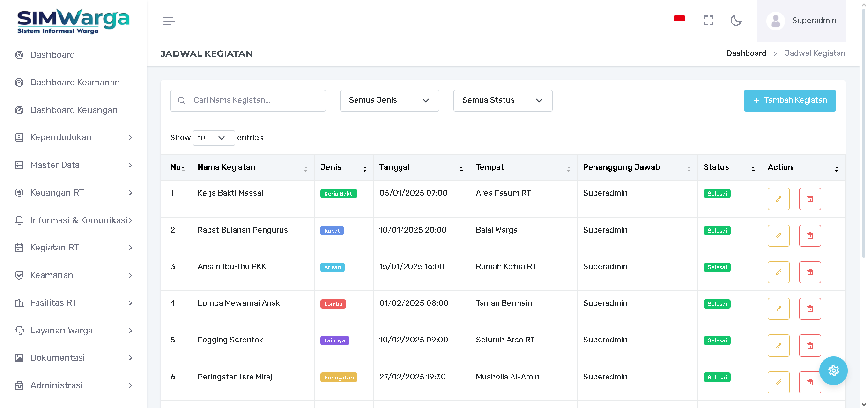Open Dashboard Keuangan in sidebar
Screen dimensions: 868x408
coord(74,110)
